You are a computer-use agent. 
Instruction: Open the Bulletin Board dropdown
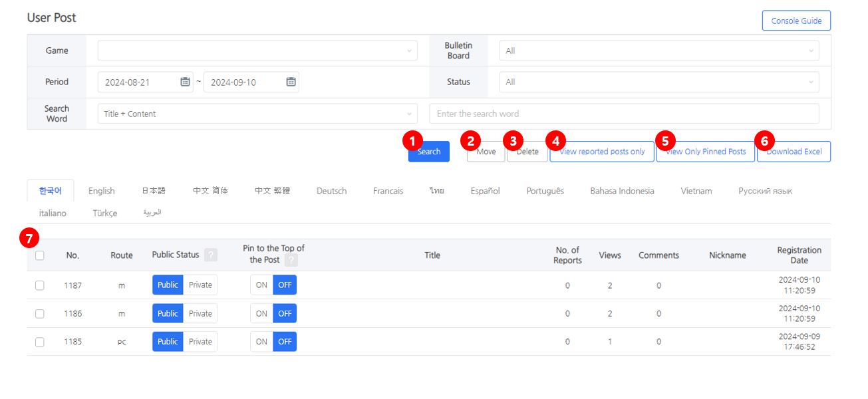pyautogui.click(x=658, y=51)
